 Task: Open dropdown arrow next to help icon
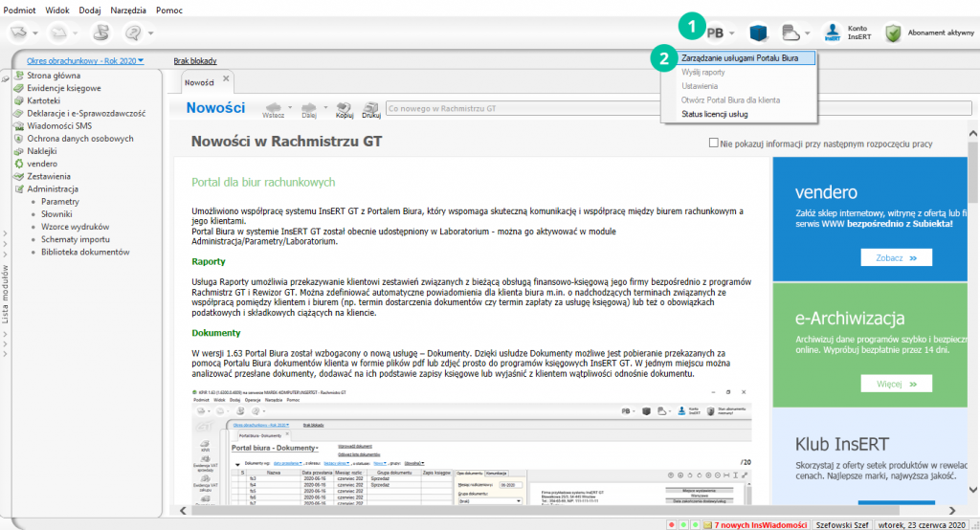point(150,33)
